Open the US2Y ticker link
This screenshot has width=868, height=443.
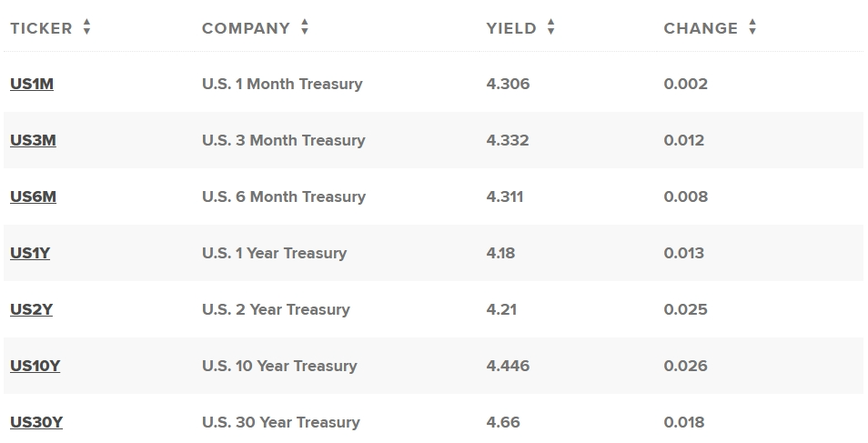pos(31,309)
